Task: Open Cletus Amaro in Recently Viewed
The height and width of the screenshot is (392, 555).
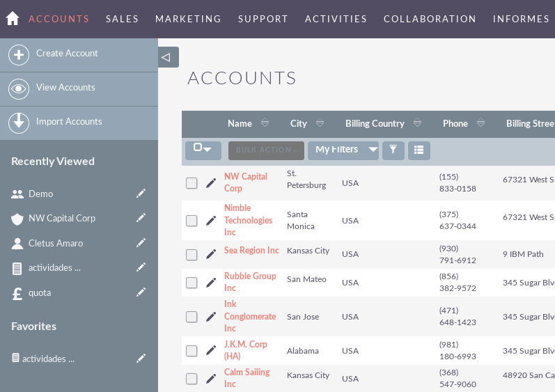Action: pos(56,243)
